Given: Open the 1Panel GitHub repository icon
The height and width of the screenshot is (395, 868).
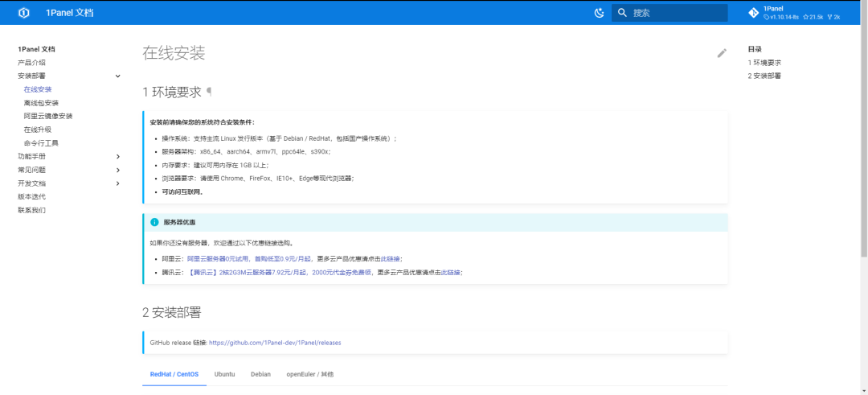Looking at the screenshot, I should pyautogui.click(x=753, y=13).
